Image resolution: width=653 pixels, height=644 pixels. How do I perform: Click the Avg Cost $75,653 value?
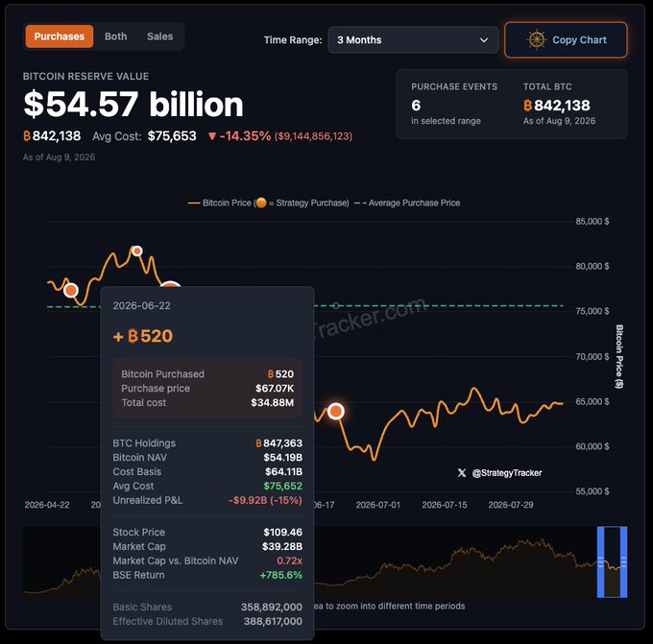[x=172, y=136]
